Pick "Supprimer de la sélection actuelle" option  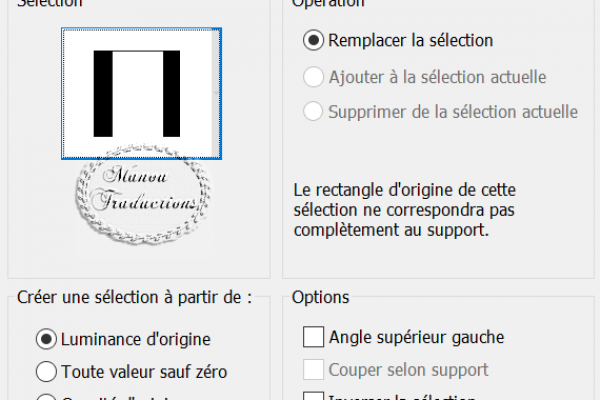313,111
